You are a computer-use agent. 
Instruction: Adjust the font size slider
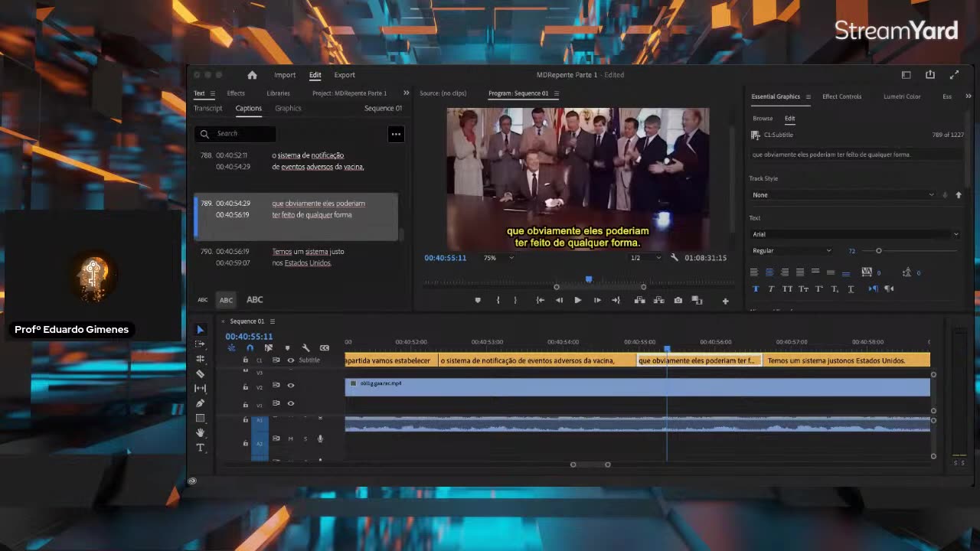(x=879, y=251)
